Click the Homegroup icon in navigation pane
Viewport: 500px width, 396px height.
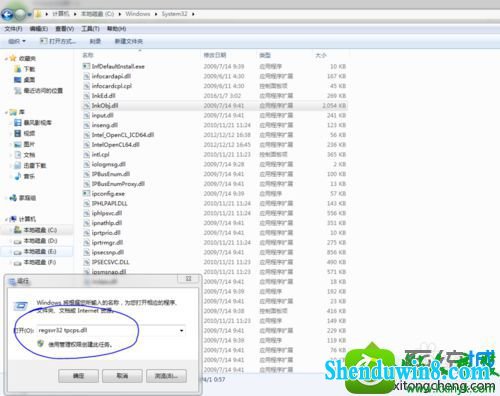coord(13,198)
